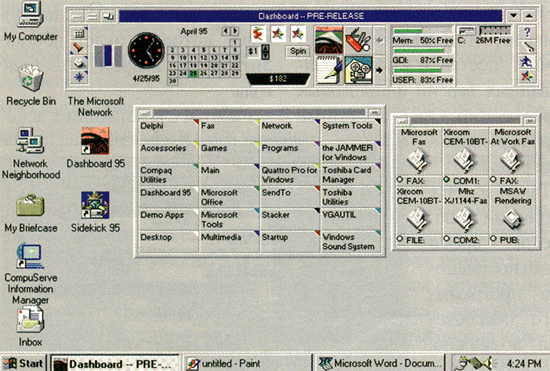Launch the notepad with pen icon
Image resolution: width=550 pixels, height=371 pixels.
329,70
